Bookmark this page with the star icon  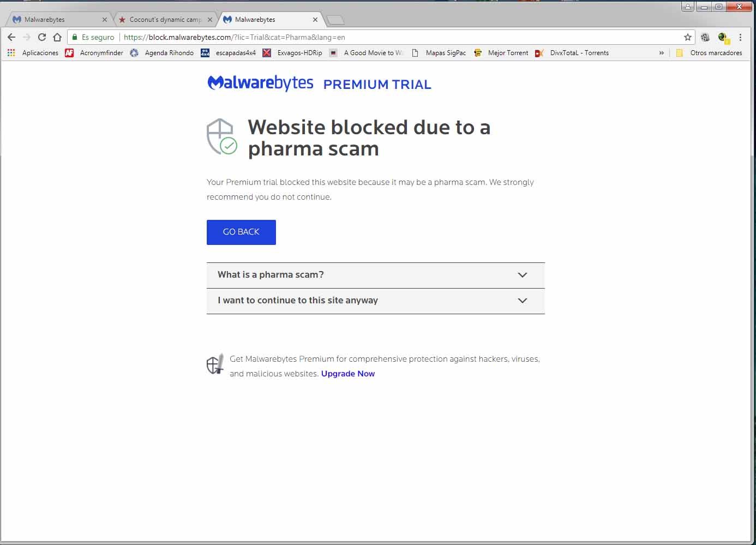click(x=687, y=37)
